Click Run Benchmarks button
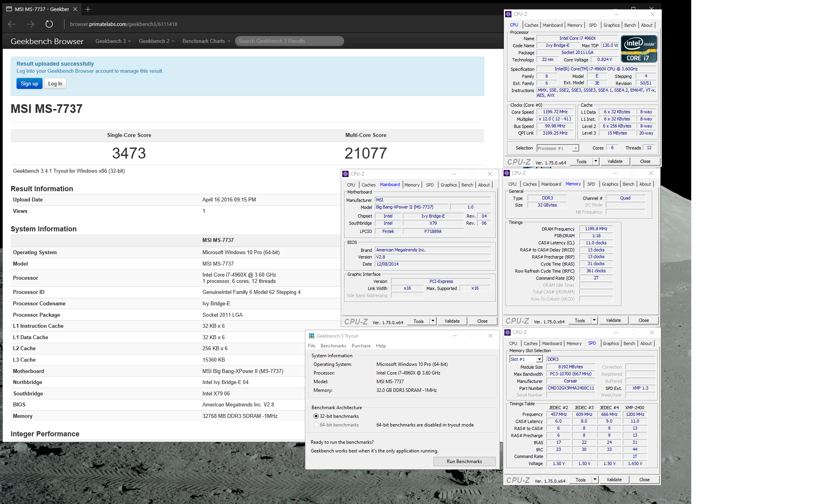836x504 pixels. coord(464,462)
